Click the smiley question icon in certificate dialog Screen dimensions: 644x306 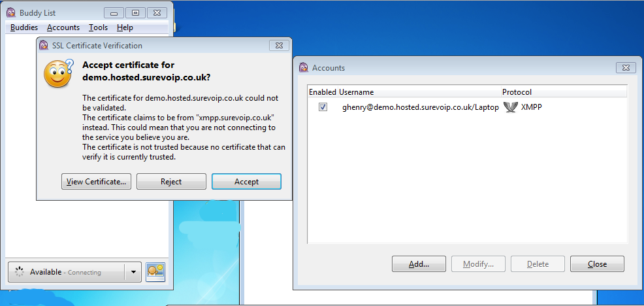pos(58,73)
